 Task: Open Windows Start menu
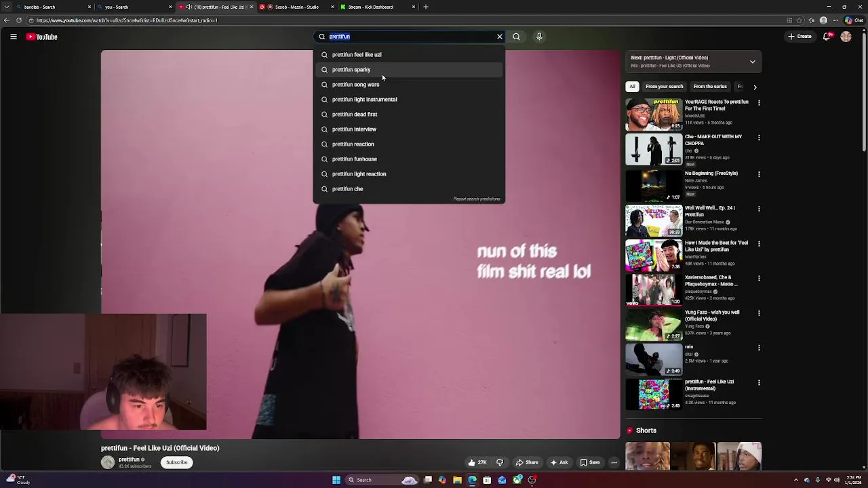336,480
